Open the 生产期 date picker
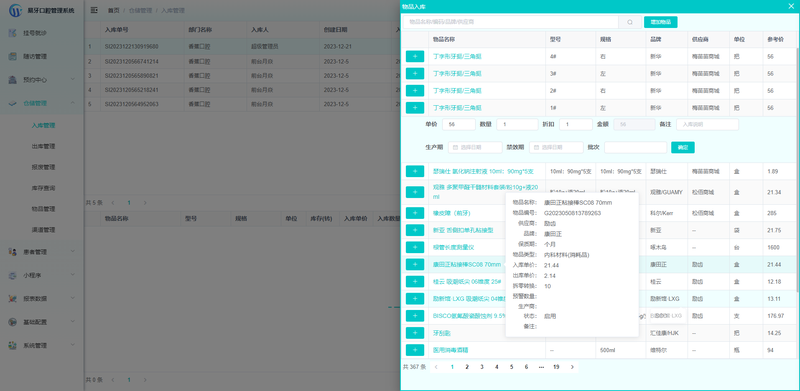Screen dimensions: 800x391 pyautogui.click(x=475, y=148)
